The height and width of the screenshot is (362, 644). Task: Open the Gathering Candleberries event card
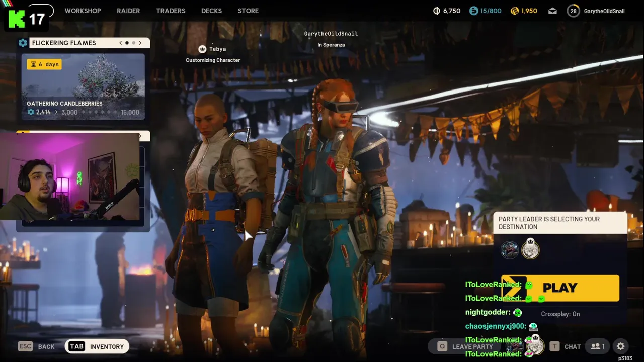pyautogui.click(x=83, y=86)
